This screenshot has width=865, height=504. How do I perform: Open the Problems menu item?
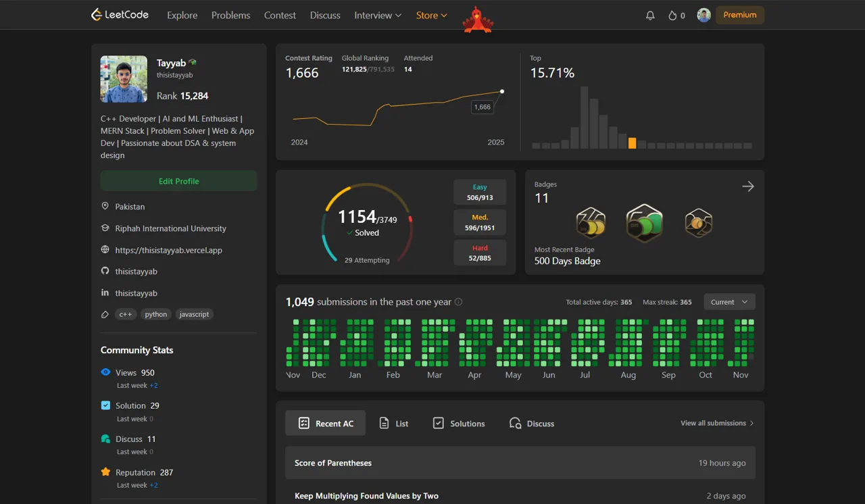(230, 15)
